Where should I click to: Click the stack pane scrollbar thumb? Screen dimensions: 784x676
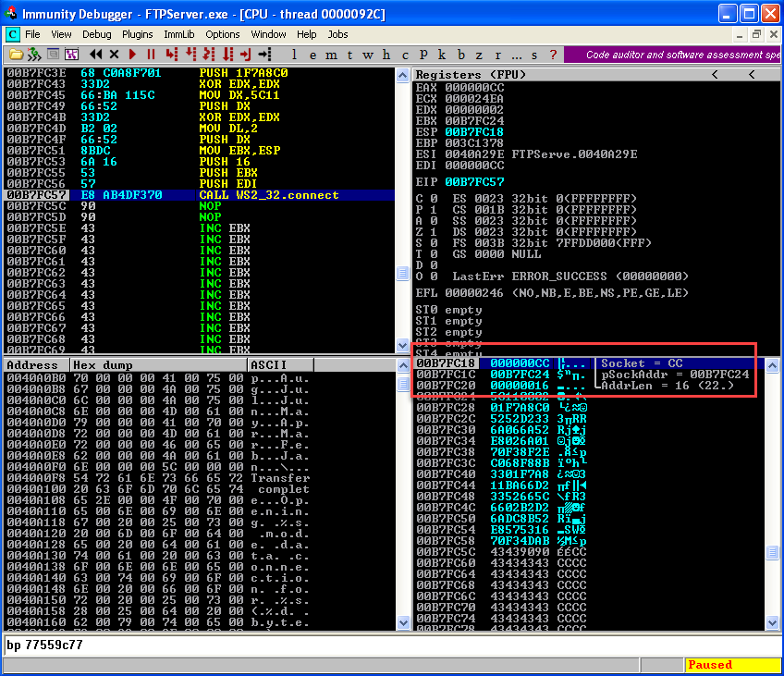pos(772,552)
